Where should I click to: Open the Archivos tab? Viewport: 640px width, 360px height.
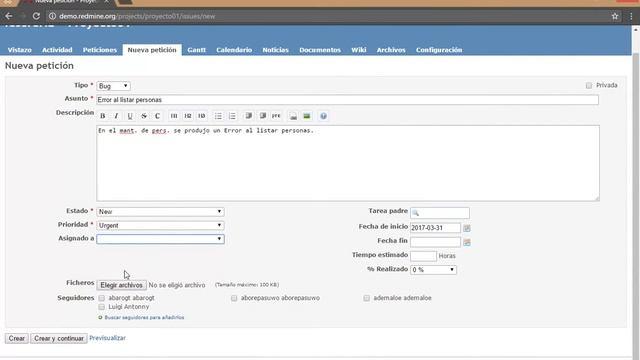coord(391,50)
